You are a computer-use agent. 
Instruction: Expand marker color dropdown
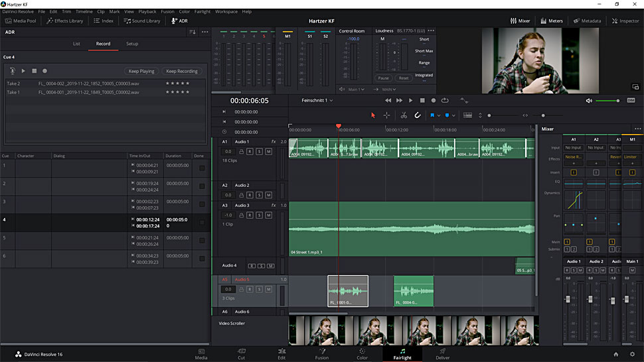tap(453, 115)
